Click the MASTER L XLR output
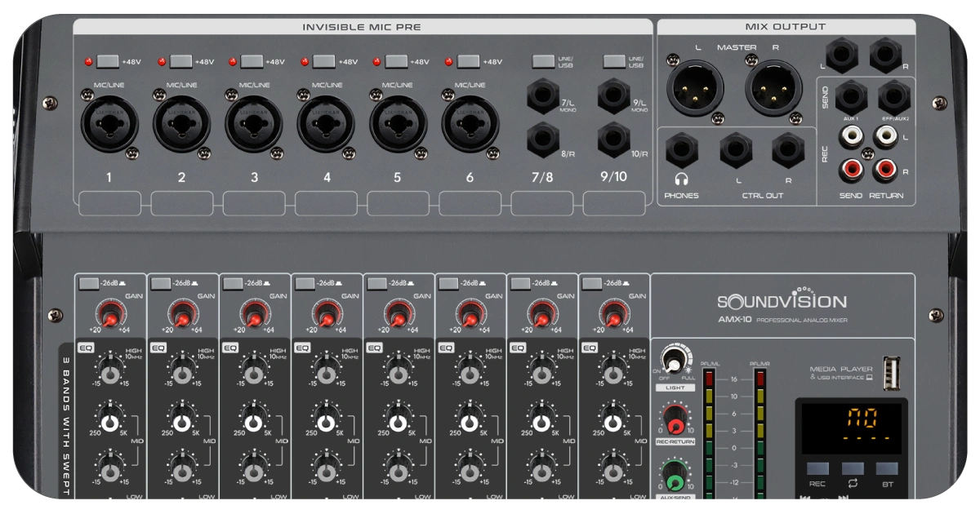This screenshot has height=514, width=980. pos(696,87)
